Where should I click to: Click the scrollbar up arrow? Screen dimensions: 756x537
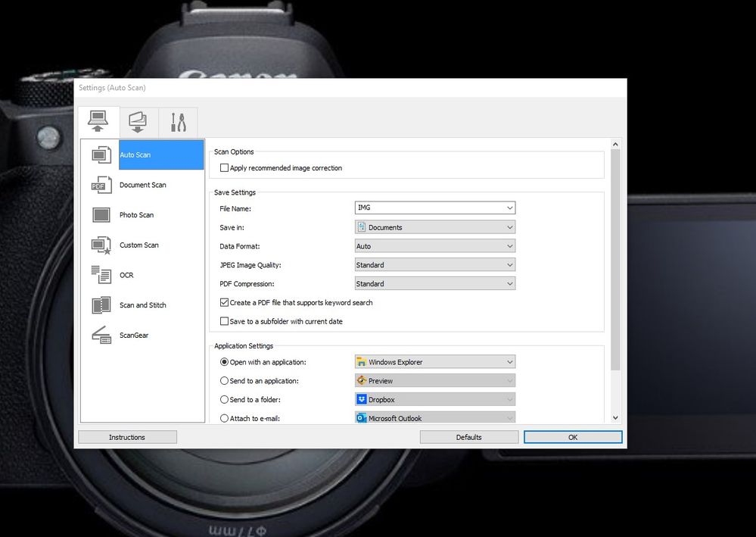point(615,144)
